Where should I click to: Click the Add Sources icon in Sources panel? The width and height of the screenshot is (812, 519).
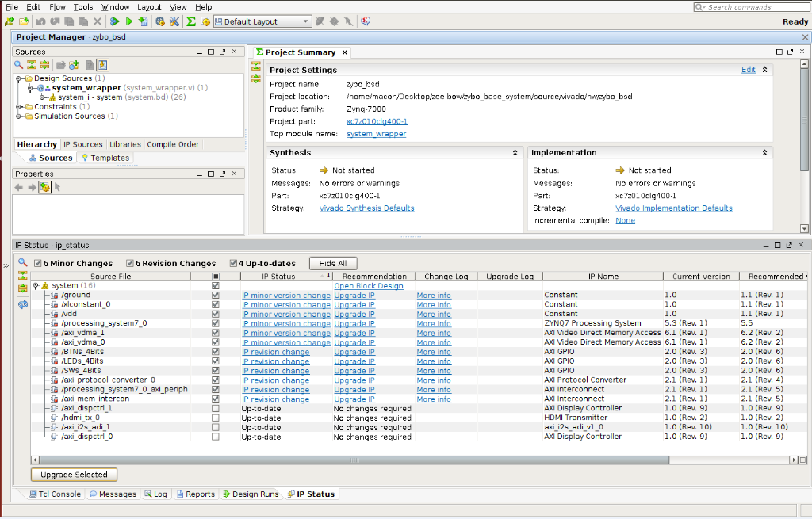[74, 65]
